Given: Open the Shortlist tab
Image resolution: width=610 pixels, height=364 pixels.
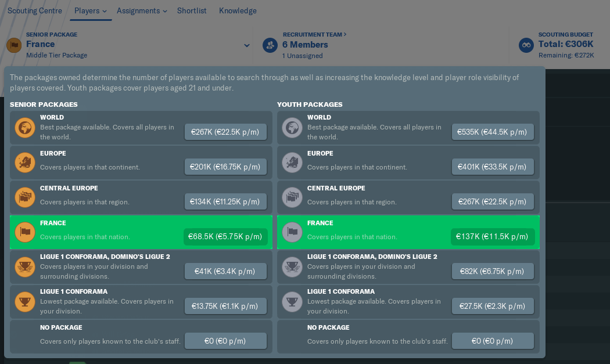Looking at the screenshot, I should pos(192,11).
